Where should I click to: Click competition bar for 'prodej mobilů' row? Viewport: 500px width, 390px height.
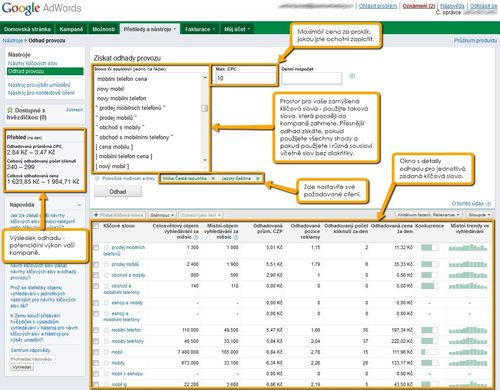(x=430, y=264)
